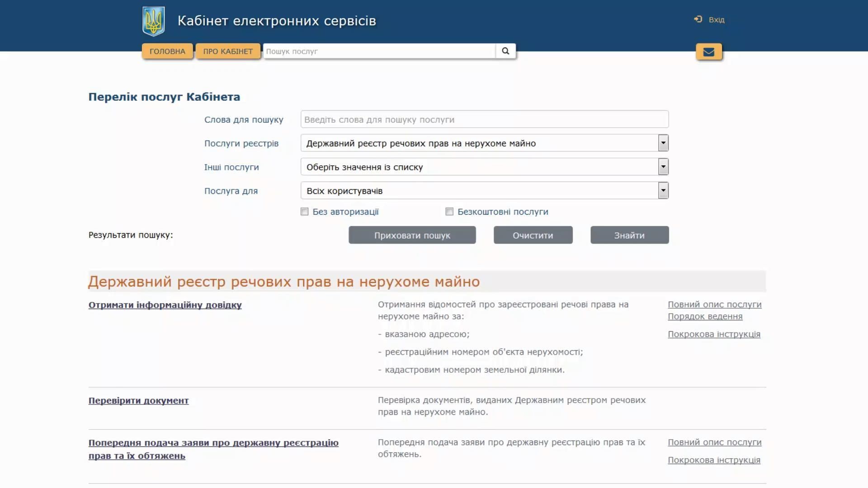Tick the 'Безкоштовні послуги' checkbox
The height and width of the screenshot is (488, 868).
[x=449, y=212]
